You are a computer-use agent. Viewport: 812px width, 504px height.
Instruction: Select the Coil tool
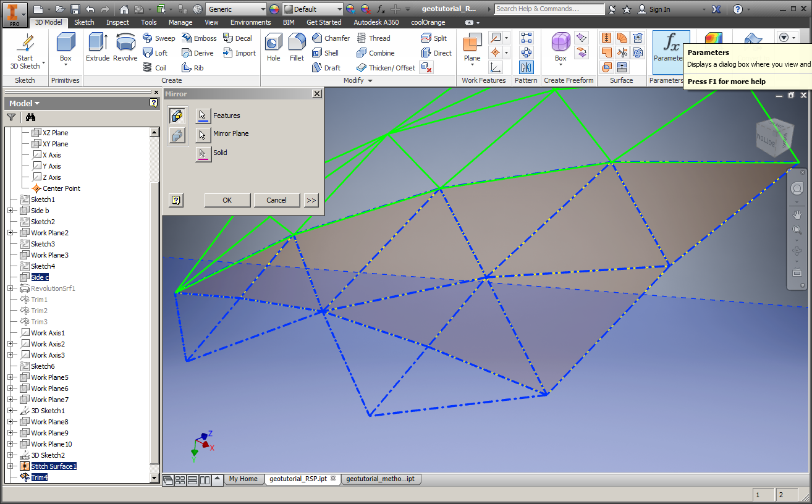pyautogui.click(x=154, y=68)
